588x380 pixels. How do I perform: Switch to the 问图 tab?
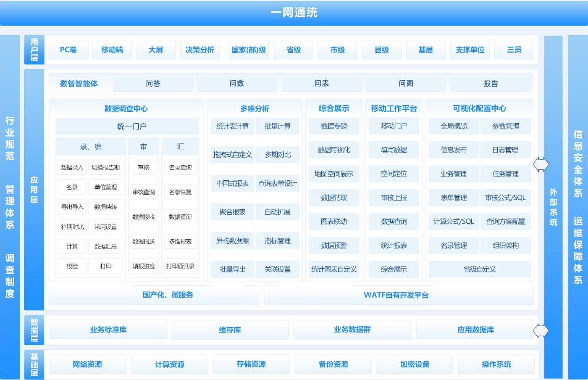pos(406,84)
